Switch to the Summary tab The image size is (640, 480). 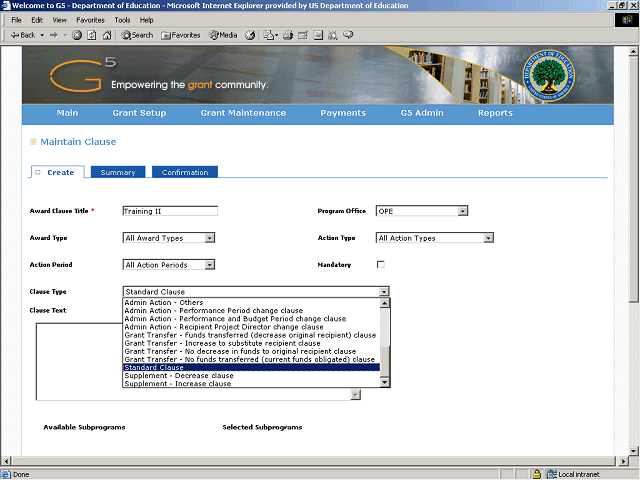tap(118, 172)
